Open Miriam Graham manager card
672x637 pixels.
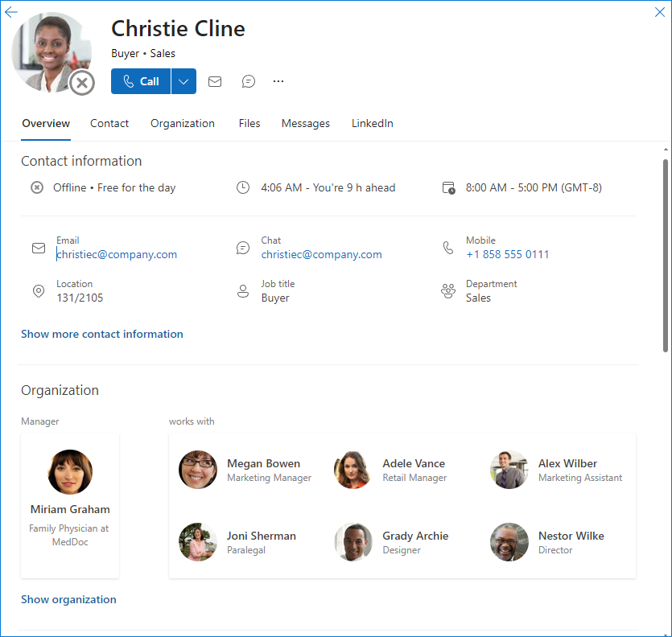pyautogui.click(x=70, y=505)
